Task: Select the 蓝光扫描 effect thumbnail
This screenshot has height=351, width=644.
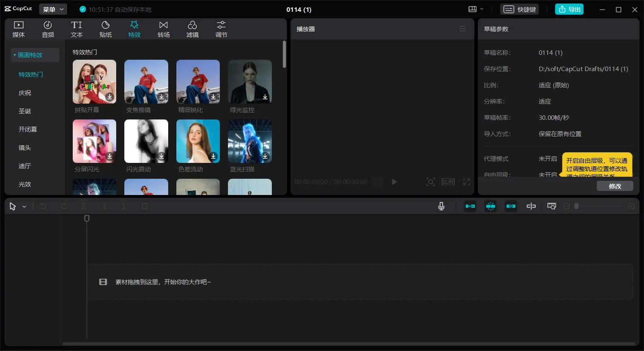Action: click(x=250, y=141)
